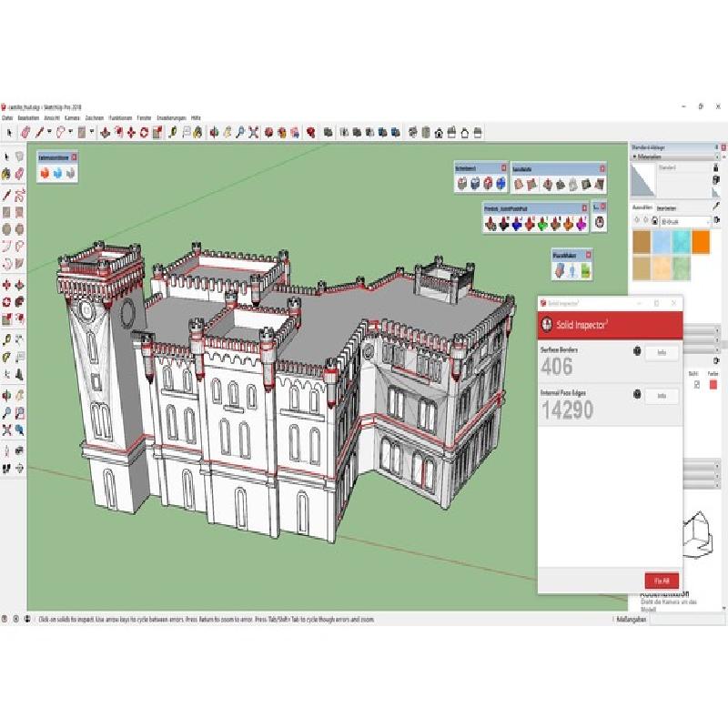Select the Rotate tool in top toolbar
The width and height of the screenshot is (728, 728).
(144, 133)
